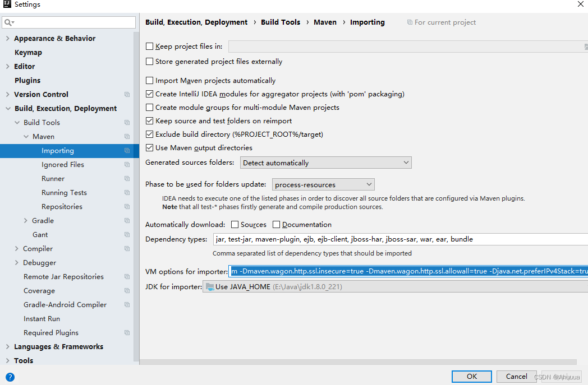Expand the Debugger node
Image resolution: width=588 pixels, height=385 pixels.
click(16, 262)
